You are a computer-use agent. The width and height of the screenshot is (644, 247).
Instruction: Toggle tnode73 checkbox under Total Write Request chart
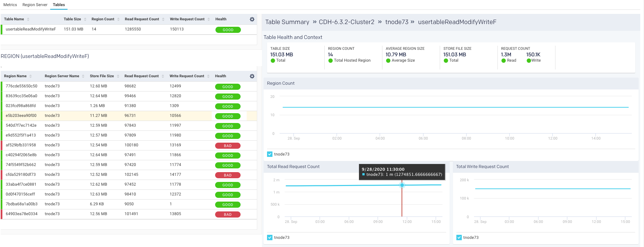pos(459,238)
